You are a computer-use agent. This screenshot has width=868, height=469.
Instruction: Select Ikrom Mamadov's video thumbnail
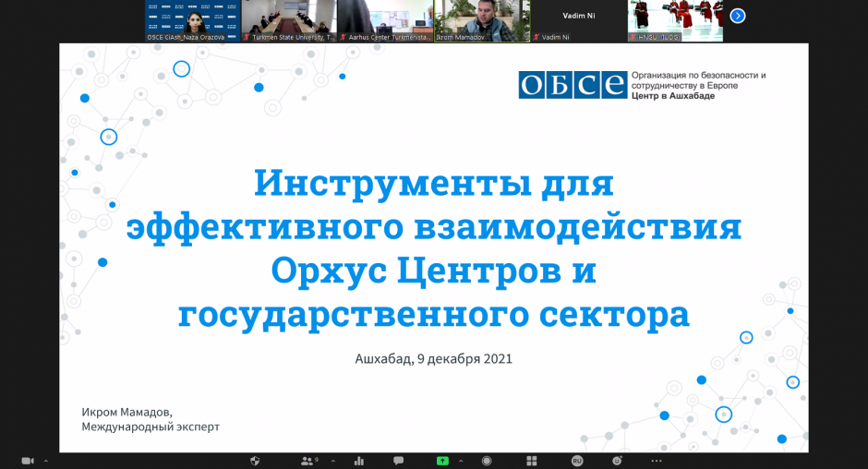[x=482, y=20]
